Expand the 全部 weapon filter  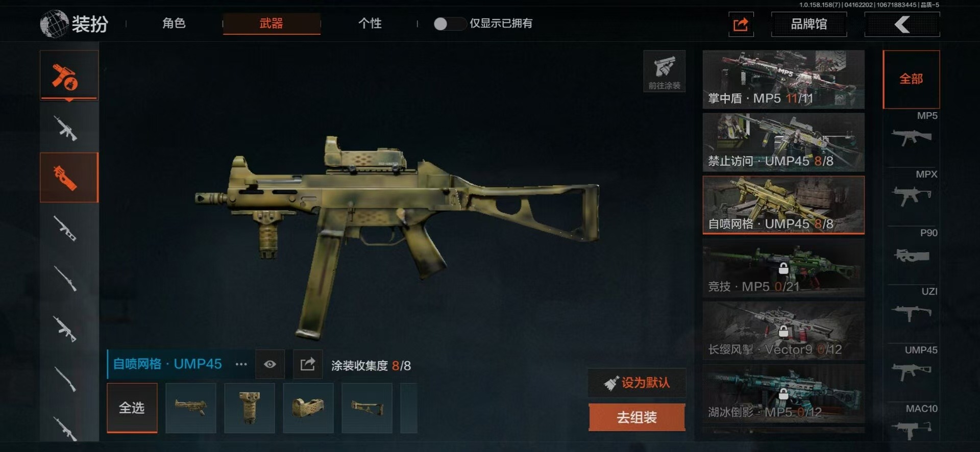[x=911, y=79]
